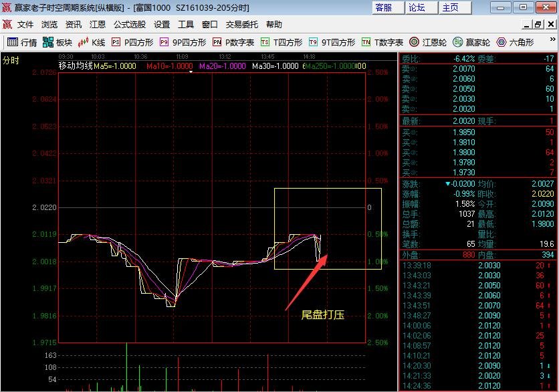
Task: Restore the inner chart child window
Action: (x=538, y=25)
